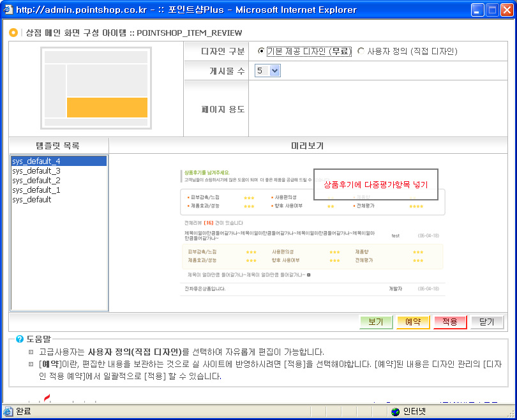Maximize the Internet Explorer window
The image size is (517, 420).
pos(492,10)
